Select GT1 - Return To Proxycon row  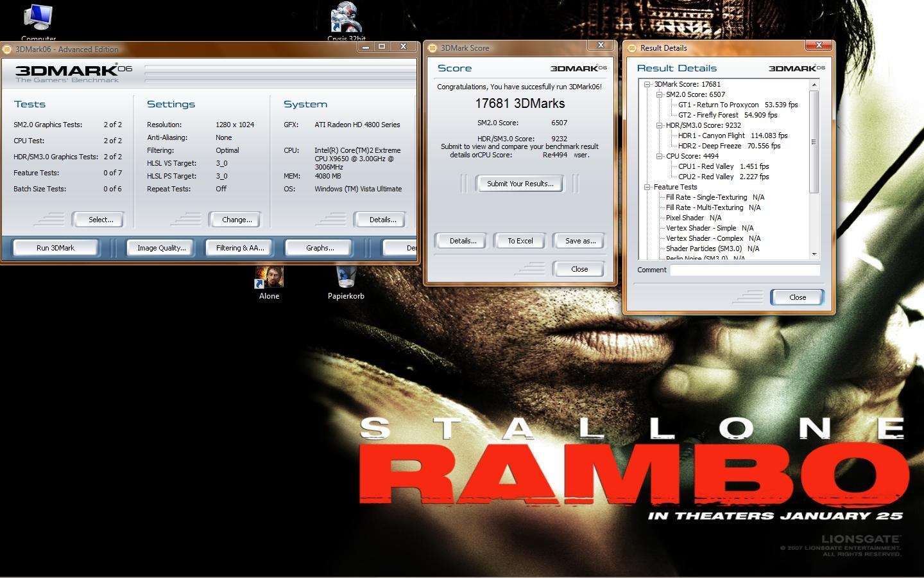tap(737, 105)
